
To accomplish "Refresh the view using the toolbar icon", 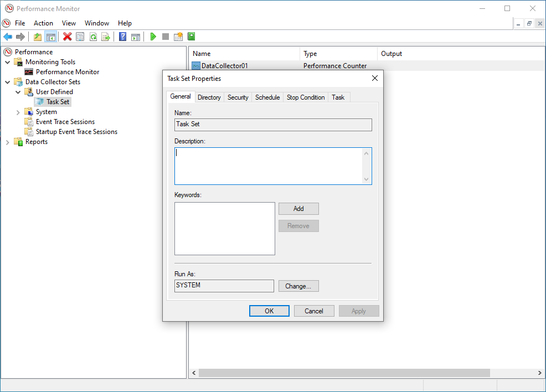I will tap(94, 36).
